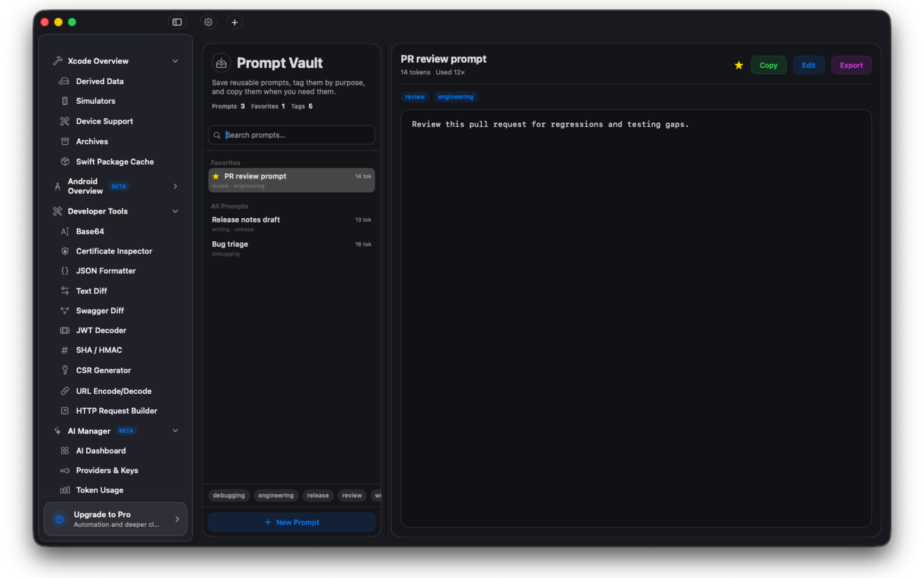Filter by the review tag chip at bottom
This screenshot has width=924, height=578.
tap(352, 495)
